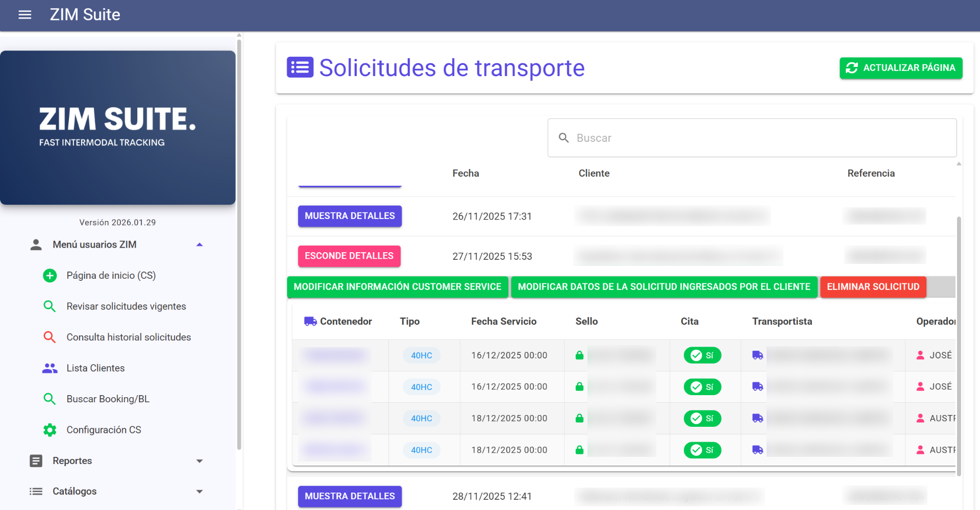Viewport: 980px width, 510px height.
Task: Expand the Catálogos menu section
Action: click(x=200, y=492)
